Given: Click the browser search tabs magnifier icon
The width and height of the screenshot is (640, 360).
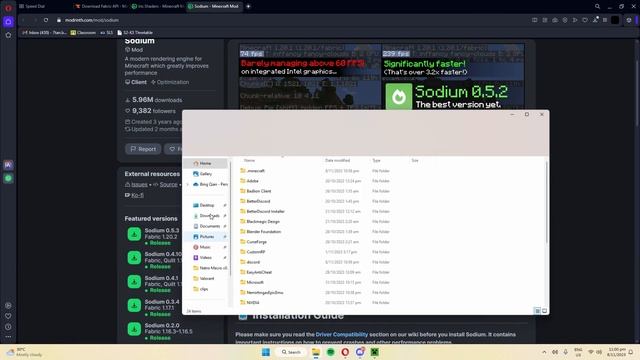Looking at the screenshot, I should 597,7.
